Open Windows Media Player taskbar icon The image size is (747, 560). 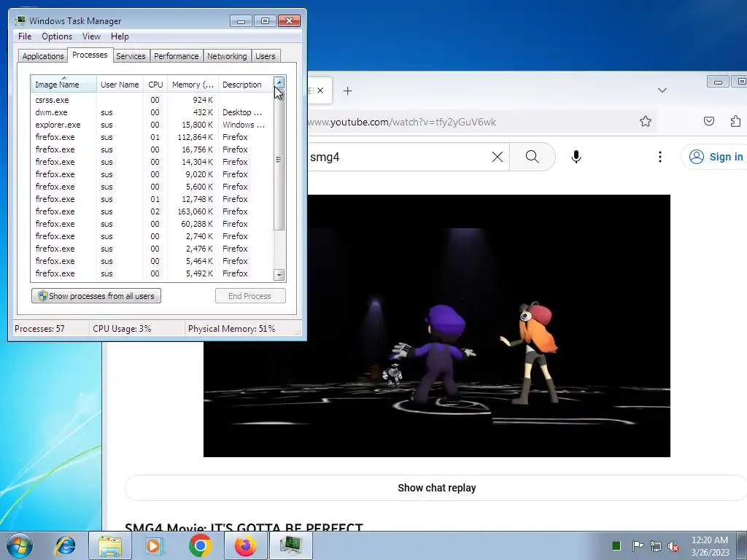154,545
